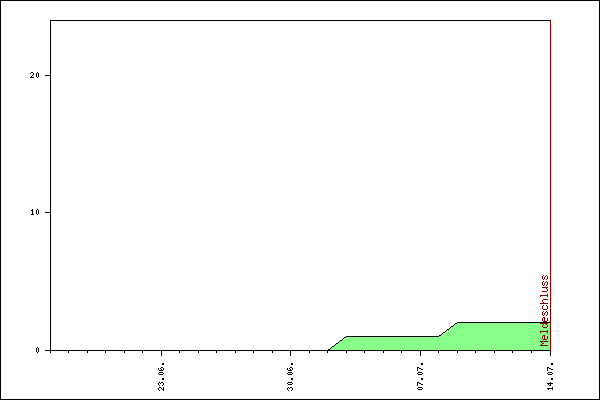Select the red deadline vertical line

coord(550,150)
